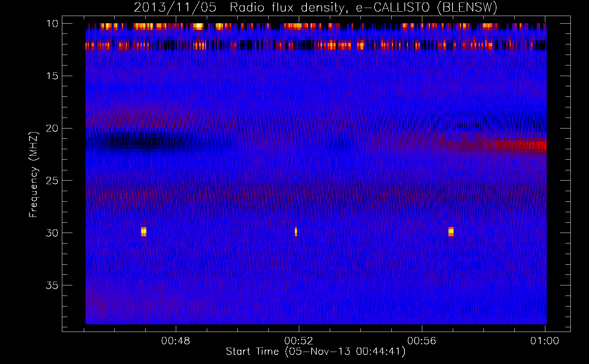This screenshot has height=364, width=589.
Task: Click the plot title "Radio flux density, e-CALLISTO (BLENSW)"
Action: (x=363, y=8)
